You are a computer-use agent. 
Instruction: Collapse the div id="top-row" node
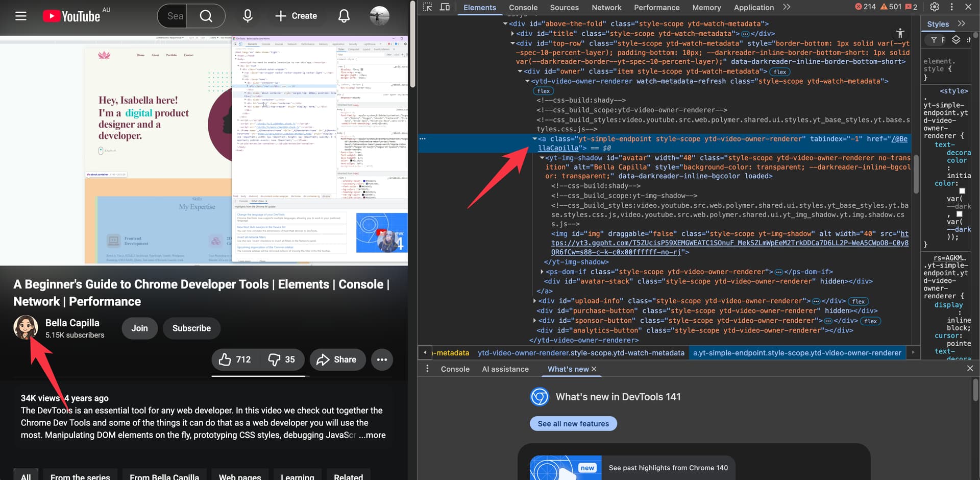512,43
